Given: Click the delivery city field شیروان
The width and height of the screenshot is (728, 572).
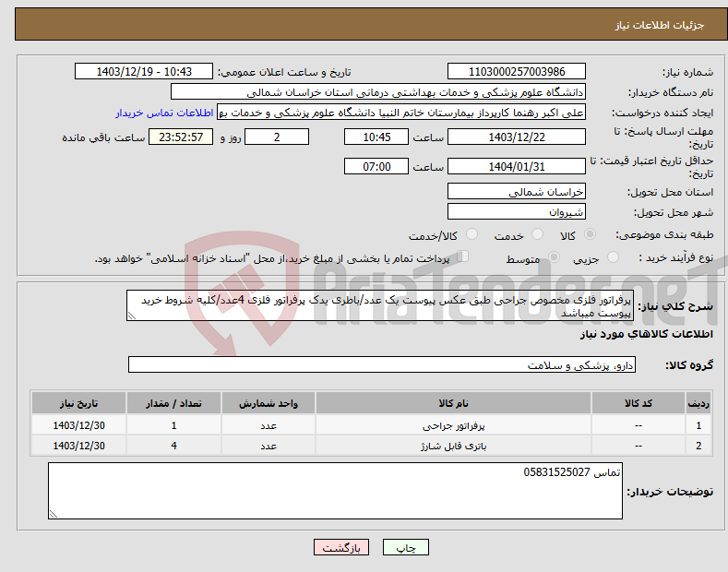Looking at the screenshot, I should [517, 211].
